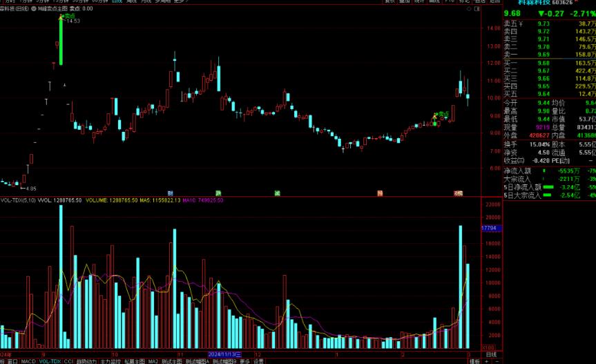Click the current price 9.68

coord(512,14)
